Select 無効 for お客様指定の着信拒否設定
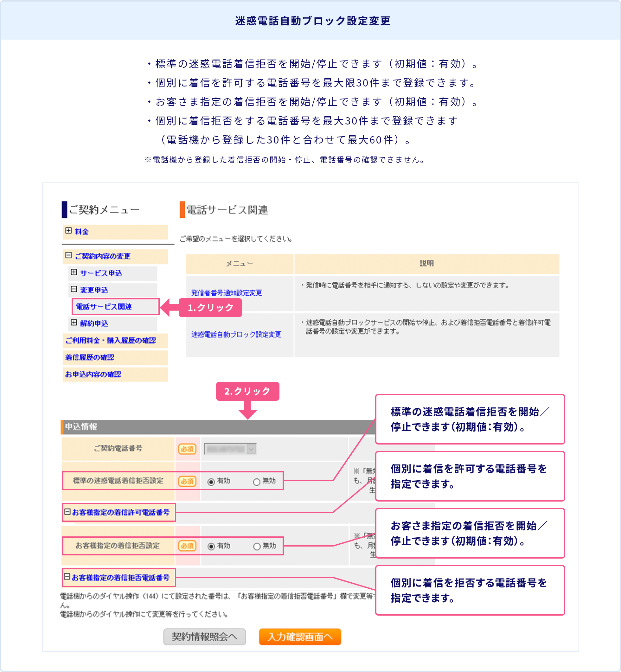 [257, 546]
